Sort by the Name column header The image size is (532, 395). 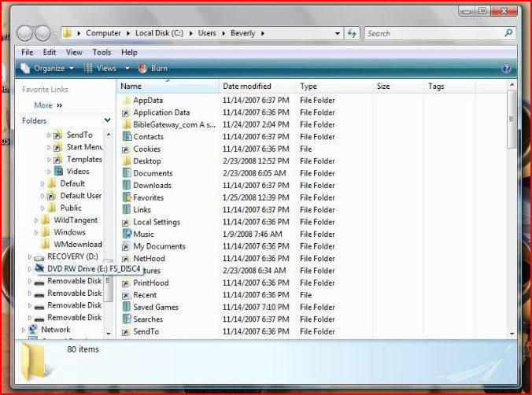168,87
